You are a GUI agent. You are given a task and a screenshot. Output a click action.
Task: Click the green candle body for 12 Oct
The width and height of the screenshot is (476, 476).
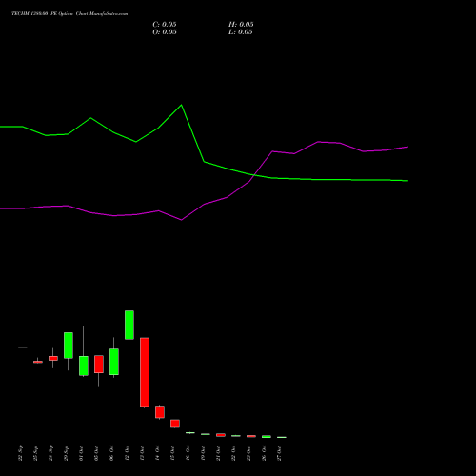(x=129, y=325)
